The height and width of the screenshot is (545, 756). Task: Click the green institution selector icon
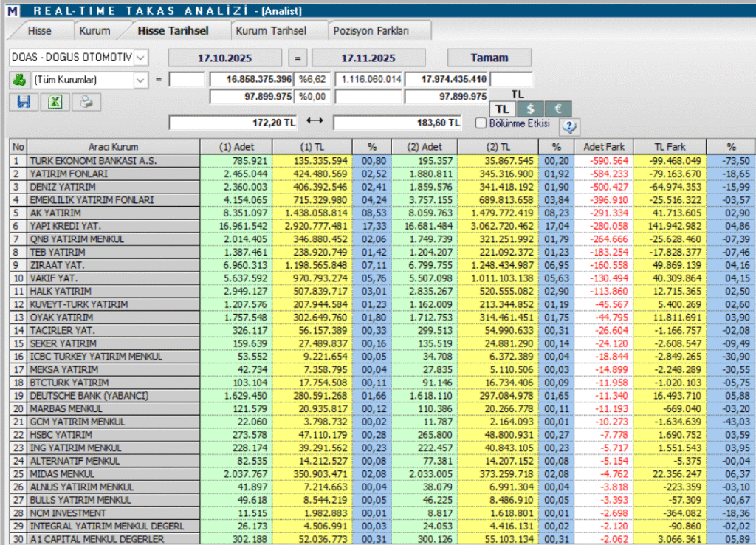[x=19, y=80]
